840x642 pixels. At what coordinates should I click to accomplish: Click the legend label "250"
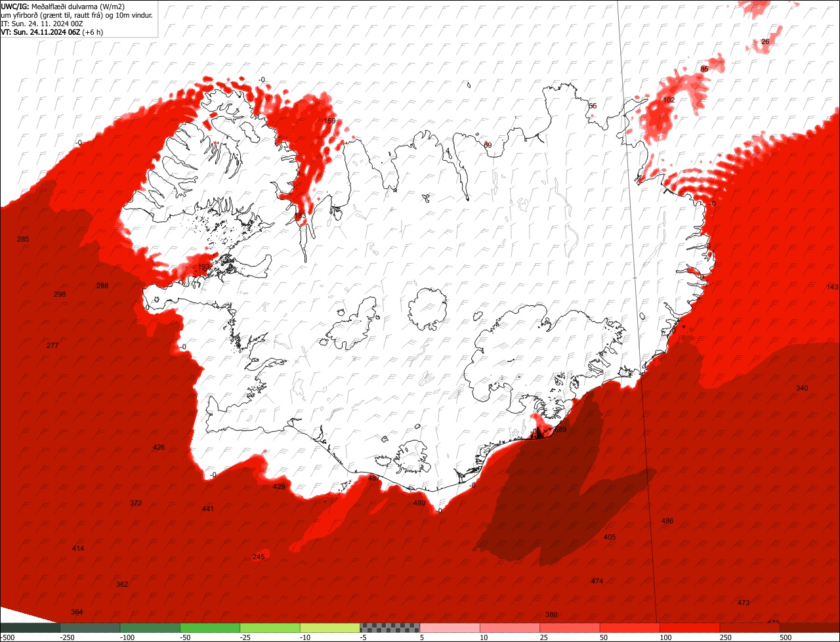click(x=726, y=637)
